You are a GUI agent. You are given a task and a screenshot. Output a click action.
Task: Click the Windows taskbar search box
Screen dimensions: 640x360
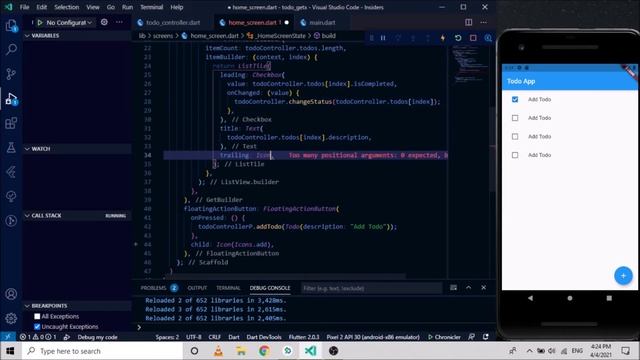coord(102,351)
